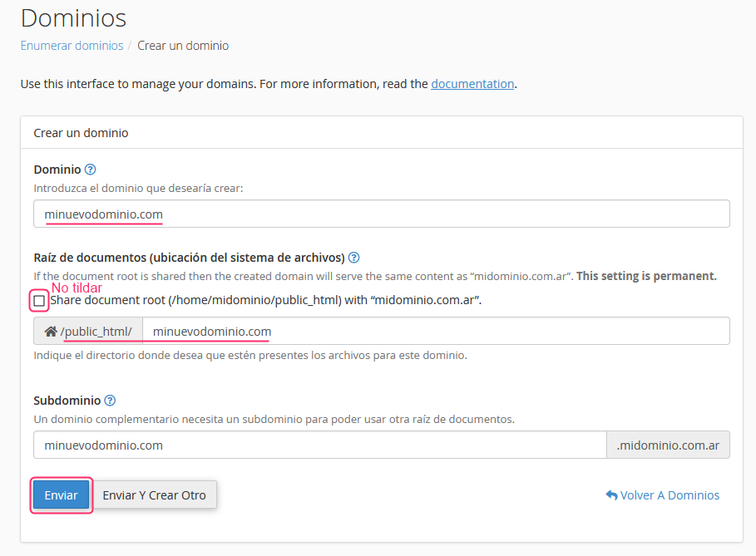Click the back arrow icon beside Volver A Dominios
Screen dimensions: 756x556
tap(611, 495)
